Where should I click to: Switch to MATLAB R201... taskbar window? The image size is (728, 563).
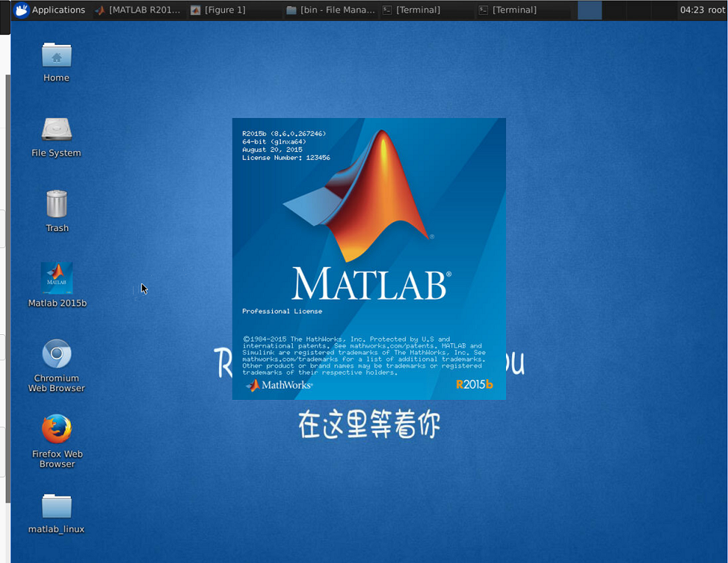point(138,10)
